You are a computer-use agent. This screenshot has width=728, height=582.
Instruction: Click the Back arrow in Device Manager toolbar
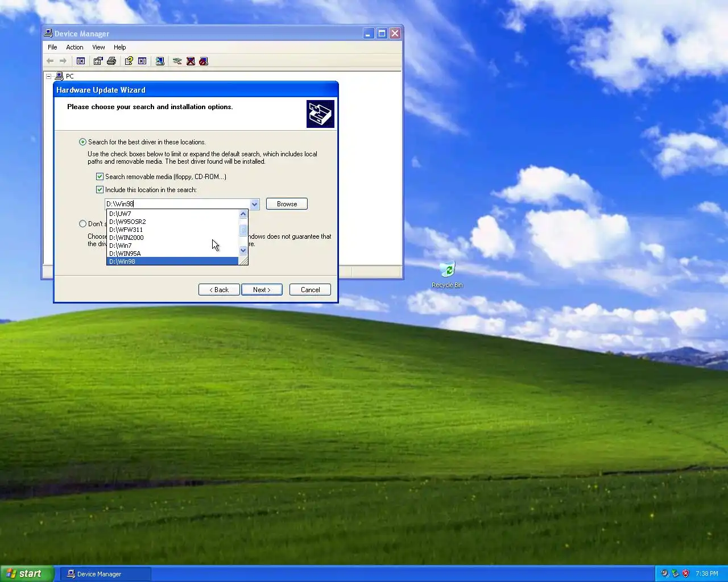point(50,61)
